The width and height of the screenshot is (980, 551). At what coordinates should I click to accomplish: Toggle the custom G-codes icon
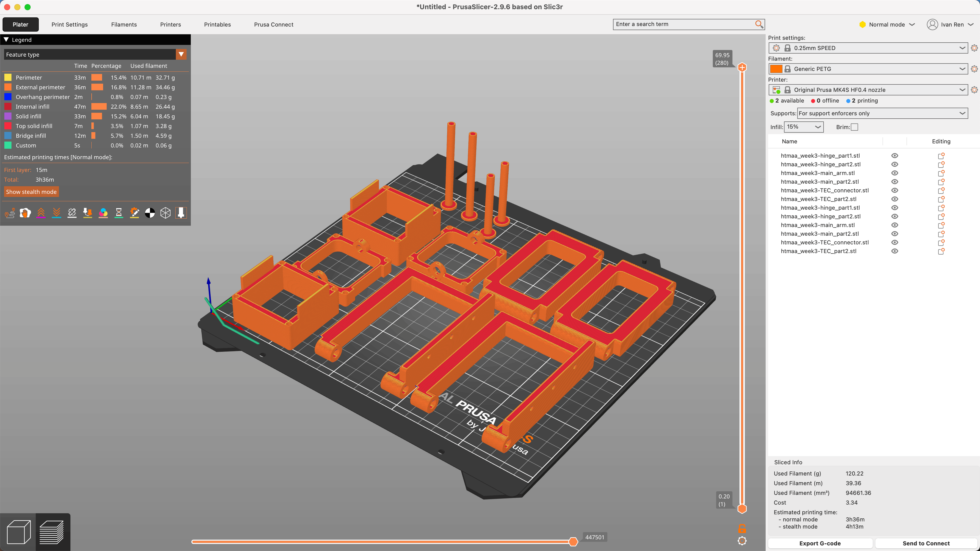point(134,213)
